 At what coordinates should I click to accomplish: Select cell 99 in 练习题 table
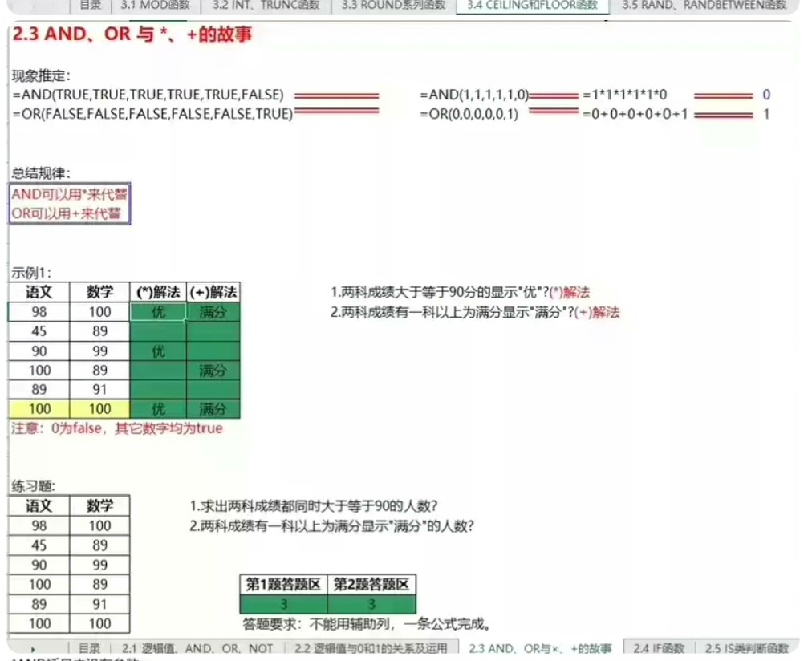99,565
